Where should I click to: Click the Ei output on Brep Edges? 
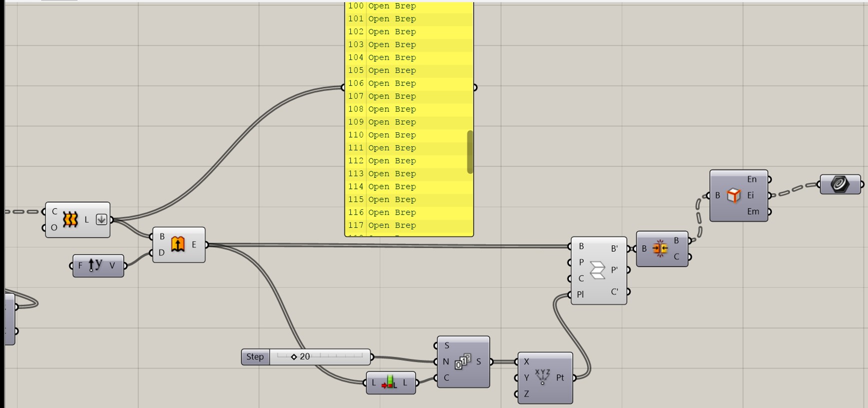point(751,195)
